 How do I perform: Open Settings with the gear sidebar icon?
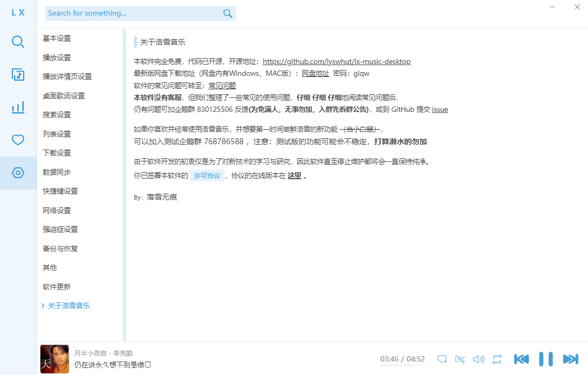(18, 173)
